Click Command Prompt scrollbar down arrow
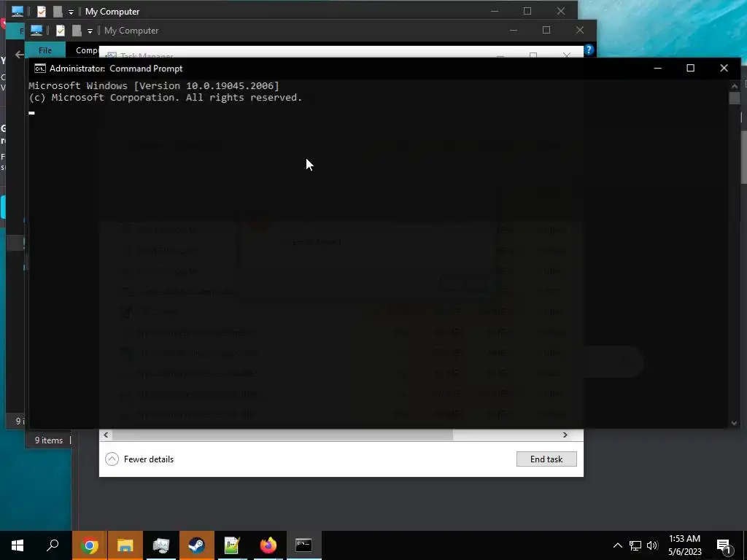Viewport: 747px width, 560px height. click(734, 423)
